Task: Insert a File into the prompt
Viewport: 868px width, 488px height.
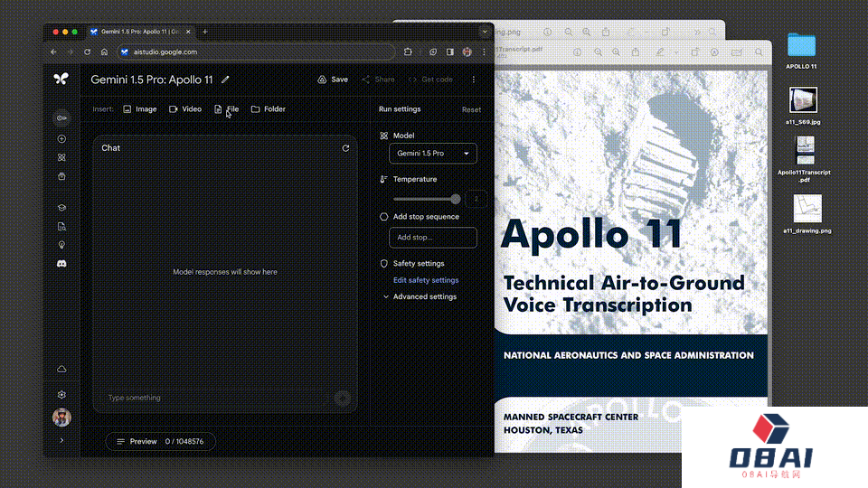Action: pyautogui.click(x=226, y=109)
